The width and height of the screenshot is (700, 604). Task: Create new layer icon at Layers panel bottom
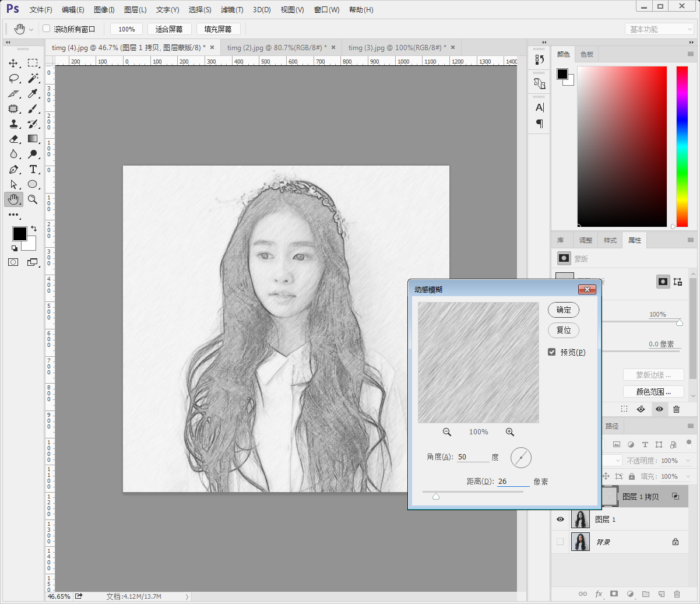coord(661,594)
